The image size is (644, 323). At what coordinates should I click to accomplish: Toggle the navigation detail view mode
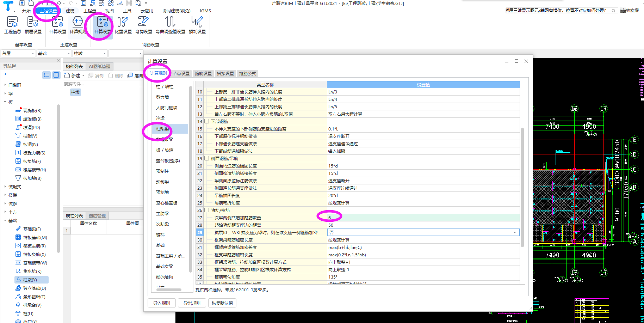(x=56, y=75)
